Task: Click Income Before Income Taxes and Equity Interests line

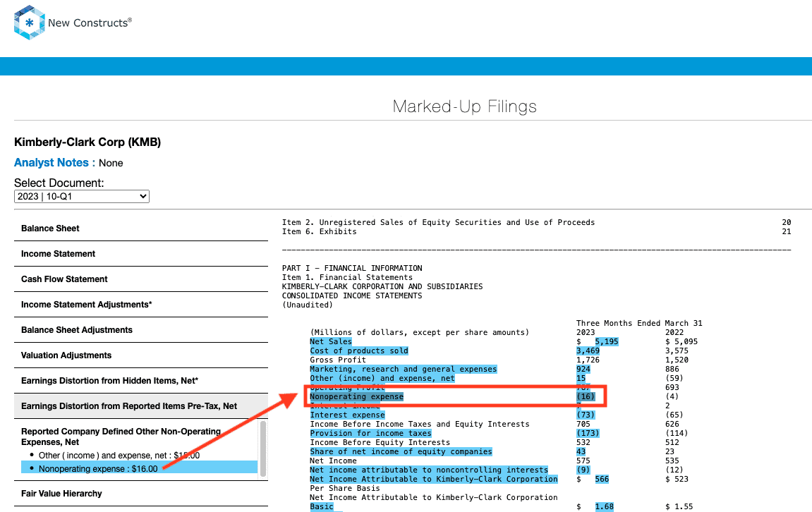Action: pos(420,424)
